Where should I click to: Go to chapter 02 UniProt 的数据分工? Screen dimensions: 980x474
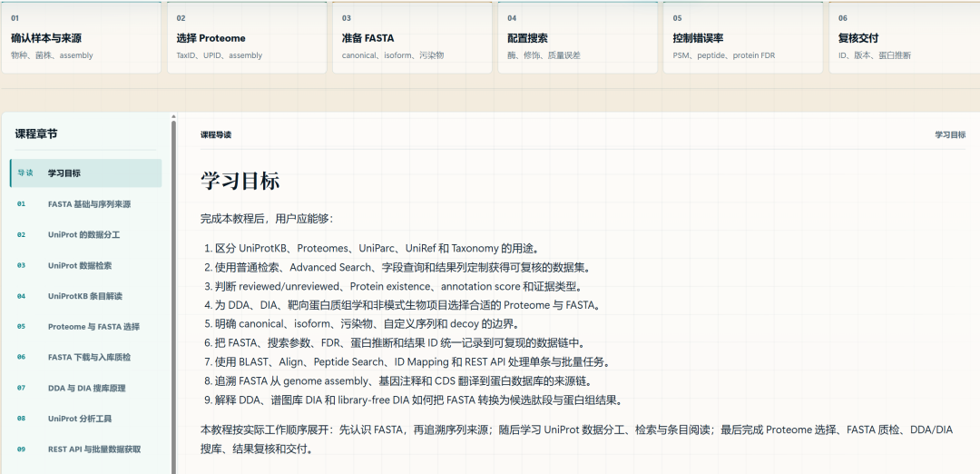pyautogui.click(x=85, y=234)
